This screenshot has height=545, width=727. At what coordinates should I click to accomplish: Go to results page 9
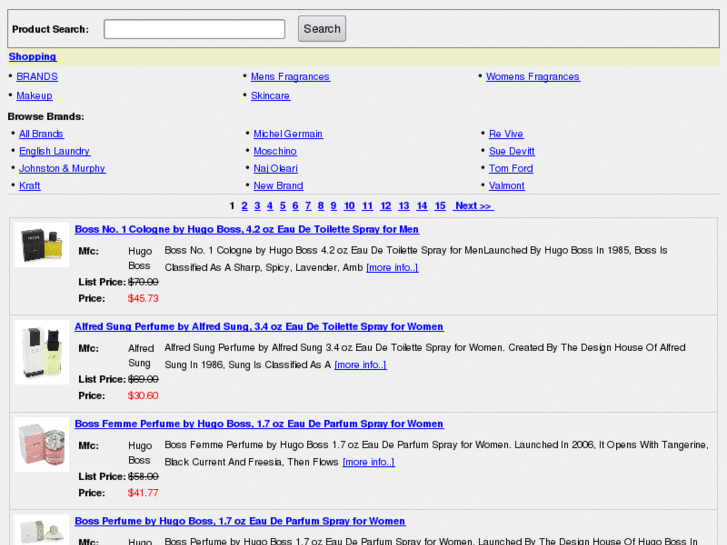tap(333, 206)
